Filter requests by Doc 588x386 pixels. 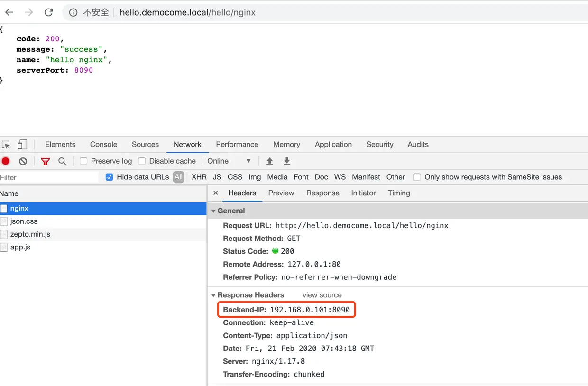(x=322, y=177)
